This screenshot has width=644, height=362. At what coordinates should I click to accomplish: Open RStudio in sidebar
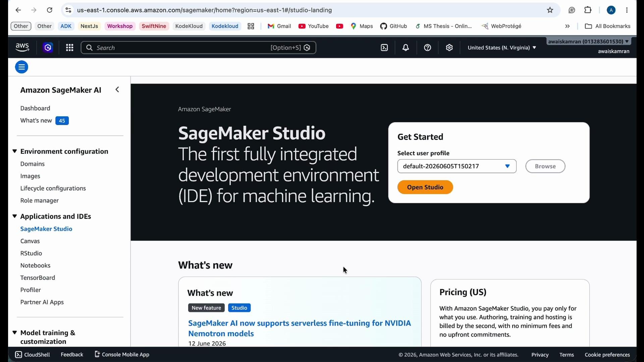[31, 253]
